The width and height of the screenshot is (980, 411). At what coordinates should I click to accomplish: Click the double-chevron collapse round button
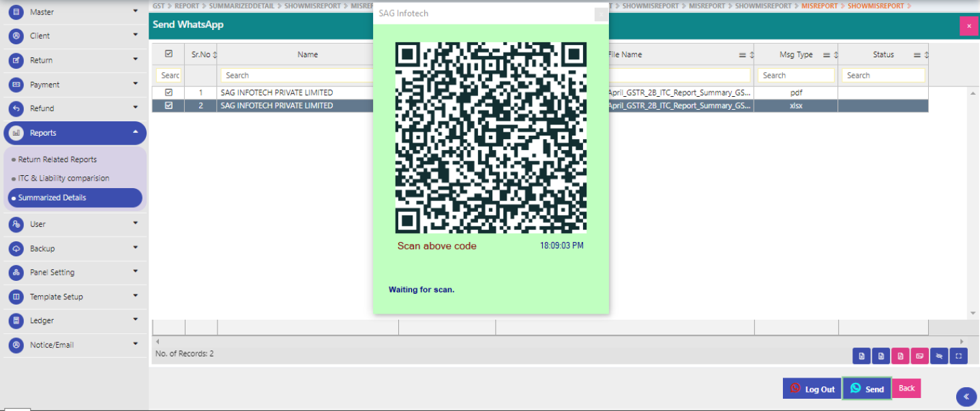[966, 397]
